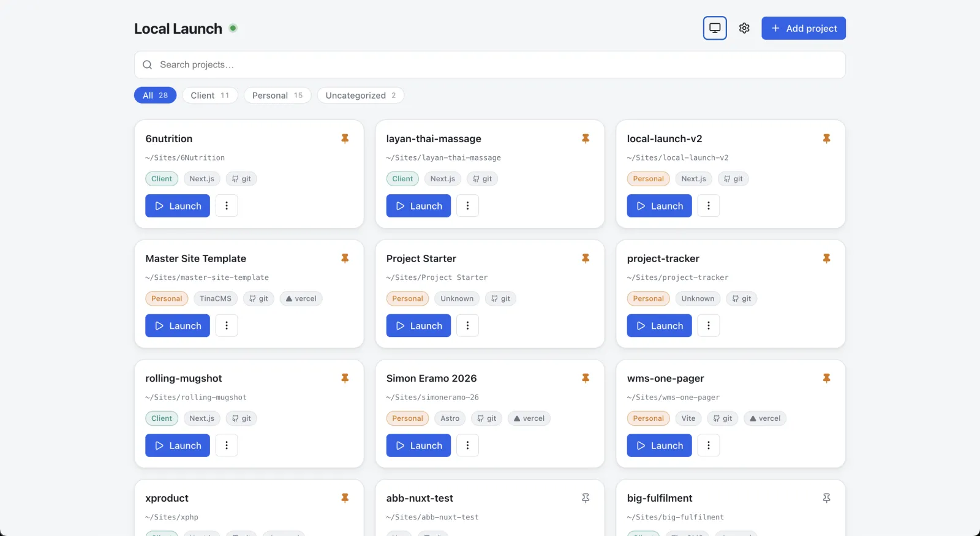Unpin the wms-one-pager project

(826, 379)
